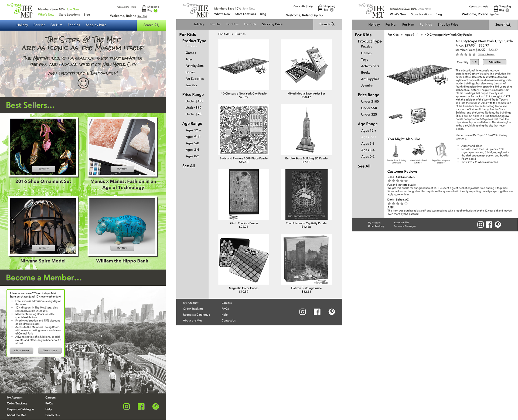The height and width of the screenshot is (420, 518).
Task: Open For Her in the blue home page navigation
Action: [39, 25]
